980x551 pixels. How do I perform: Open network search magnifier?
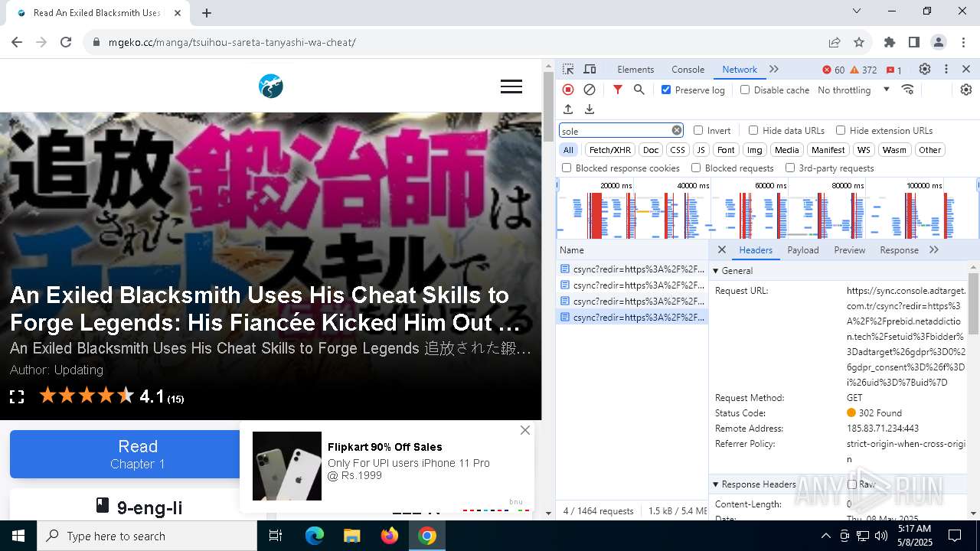click(639, 90)
